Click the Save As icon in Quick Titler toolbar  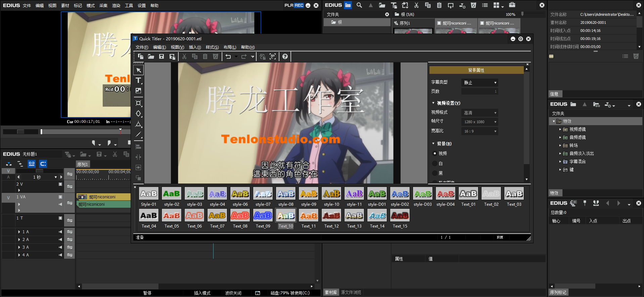172,56
